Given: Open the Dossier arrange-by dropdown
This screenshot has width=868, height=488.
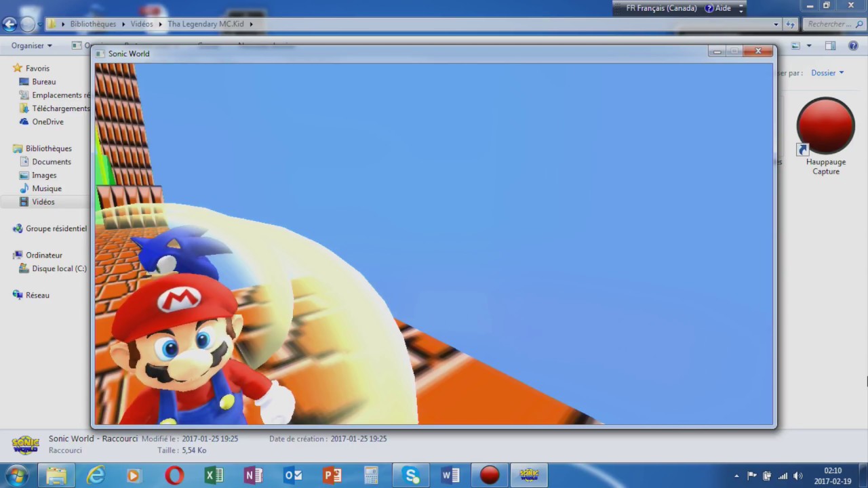Looking at the screenshot, I should click(827, 73).
